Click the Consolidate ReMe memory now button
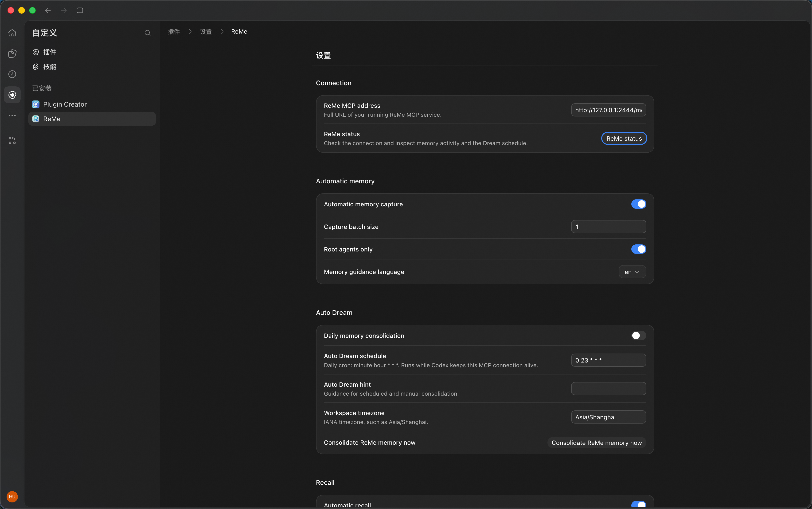 (597, 443)
